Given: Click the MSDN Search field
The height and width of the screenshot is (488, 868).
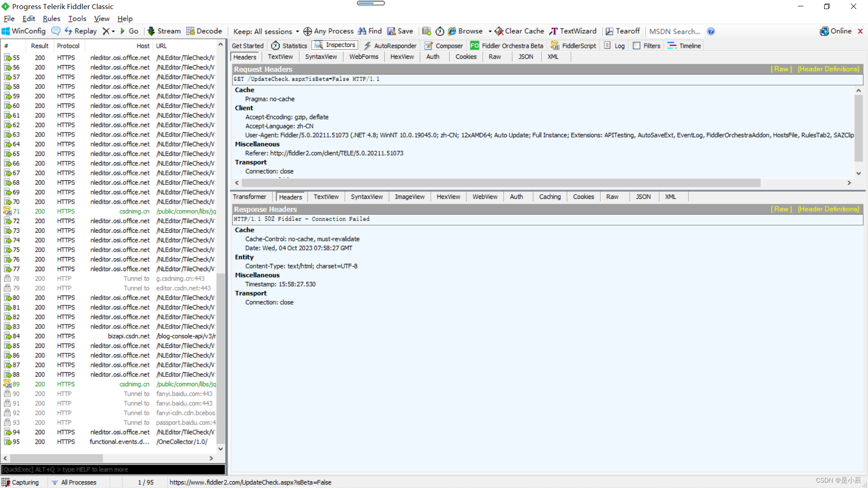Looking at the screenshot, I should click(x=675, y=31).
